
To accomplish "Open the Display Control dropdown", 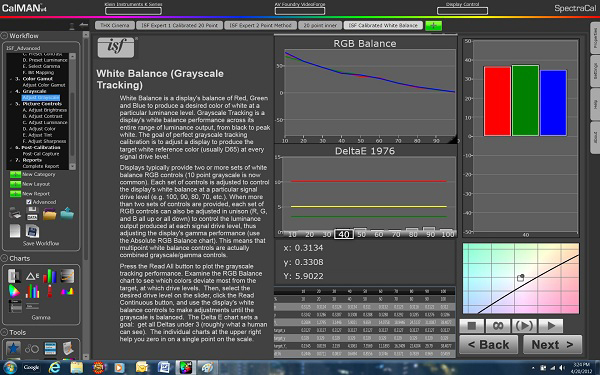I will tap(462, 11).
